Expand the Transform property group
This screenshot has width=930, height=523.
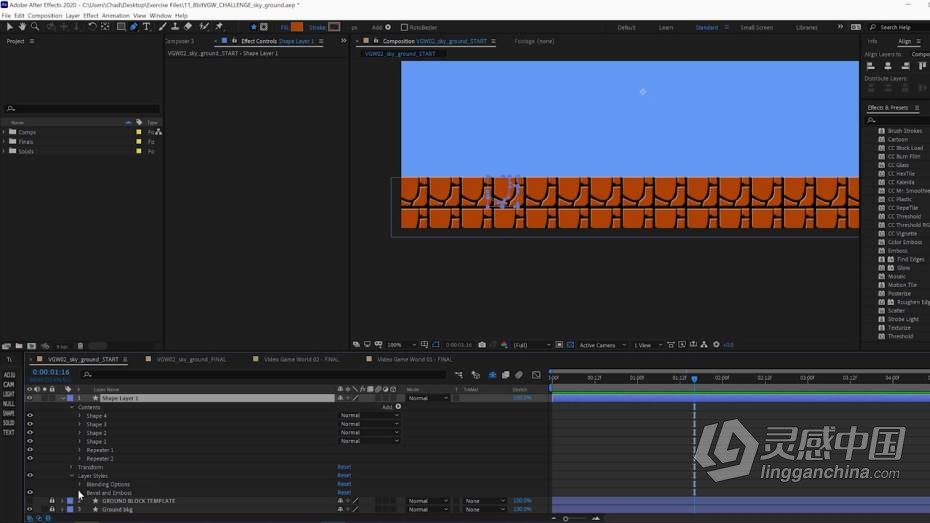pyautogui.click(x=72, y=467)
